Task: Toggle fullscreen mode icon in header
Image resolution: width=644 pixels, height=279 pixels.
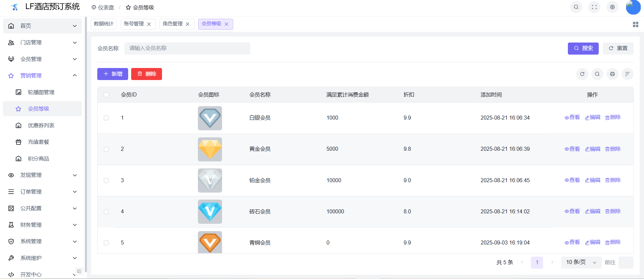Action: click(x=594, y=7)
